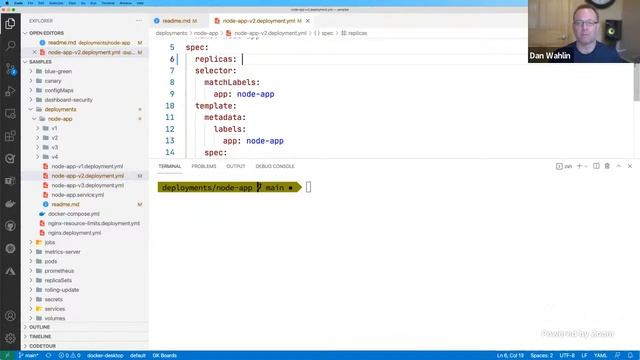Click feedback icon in status bar
640x360 pixels.
pos(618,356)
